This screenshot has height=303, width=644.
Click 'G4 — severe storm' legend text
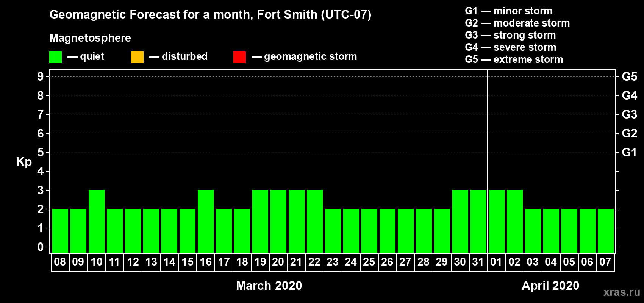(510, 47)
